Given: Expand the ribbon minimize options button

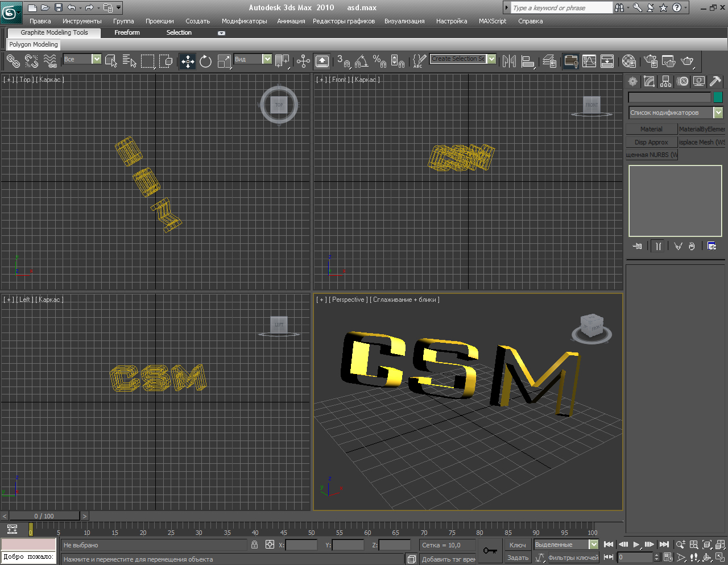Looking at the screenshot, I should click(x=221, y=33).
